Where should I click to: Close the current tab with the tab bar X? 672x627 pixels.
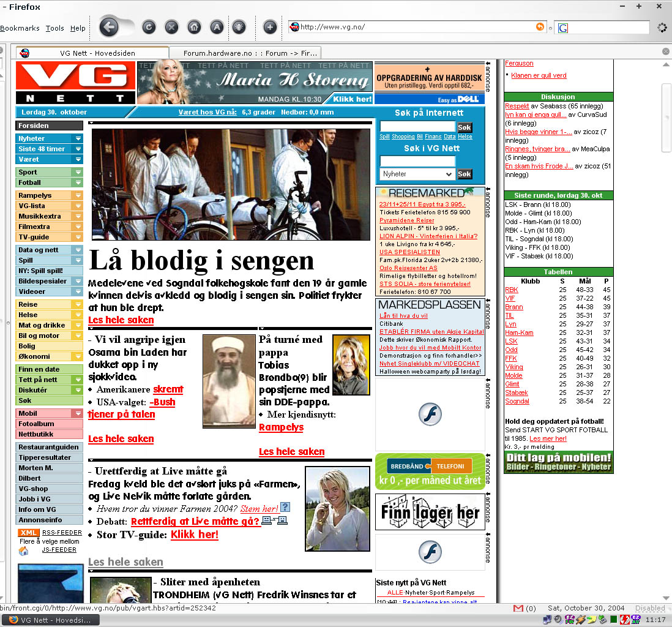click(665, 51)
